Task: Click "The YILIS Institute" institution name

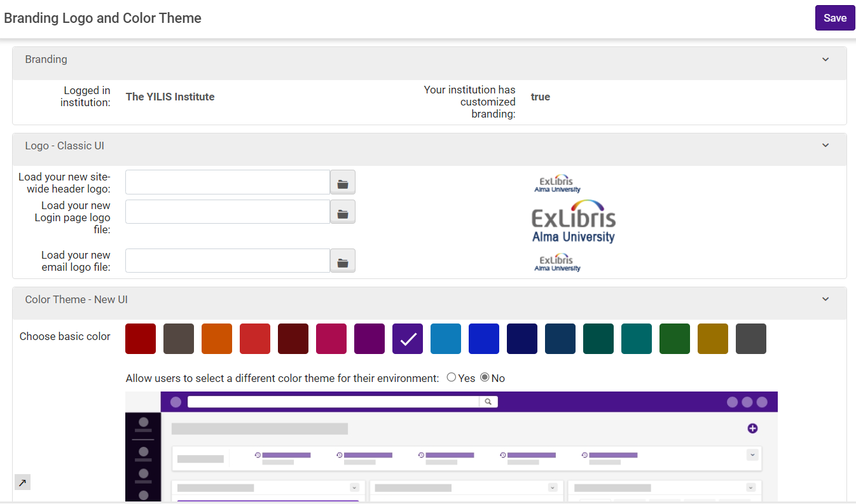Action: coord(170,97)
